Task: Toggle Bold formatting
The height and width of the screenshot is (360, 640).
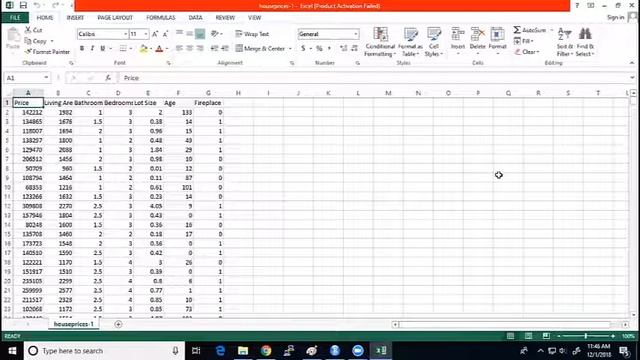Action: (x=82, y=48)
